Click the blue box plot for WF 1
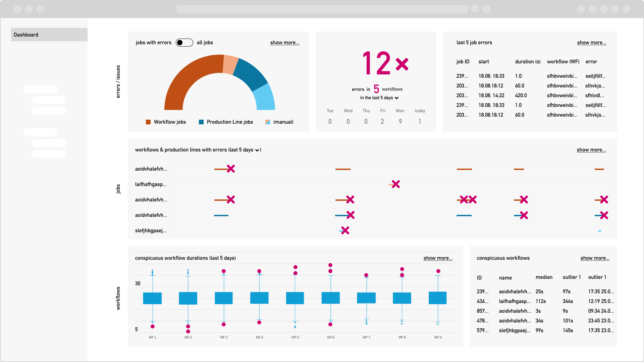The width and height of the screenshot is (644, 362). (152, 298)
